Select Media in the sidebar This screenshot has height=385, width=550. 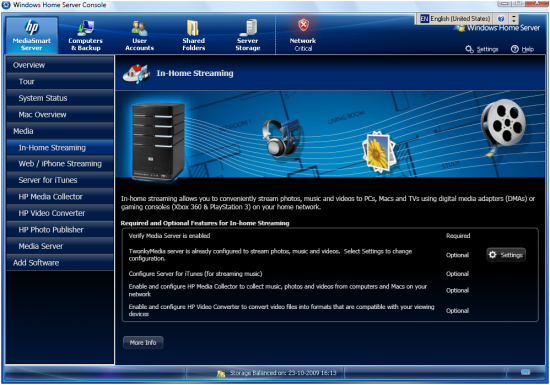pos(60,131)
